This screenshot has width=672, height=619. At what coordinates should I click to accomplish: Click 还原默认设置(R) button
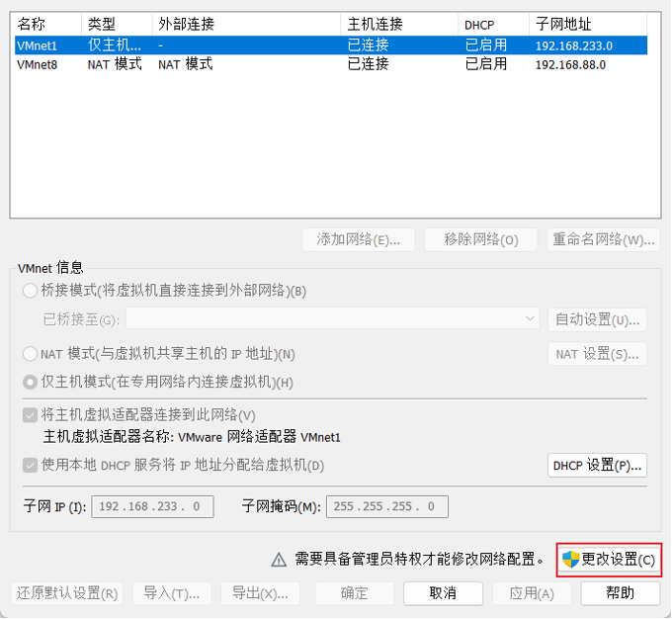[x=67, y=593]
